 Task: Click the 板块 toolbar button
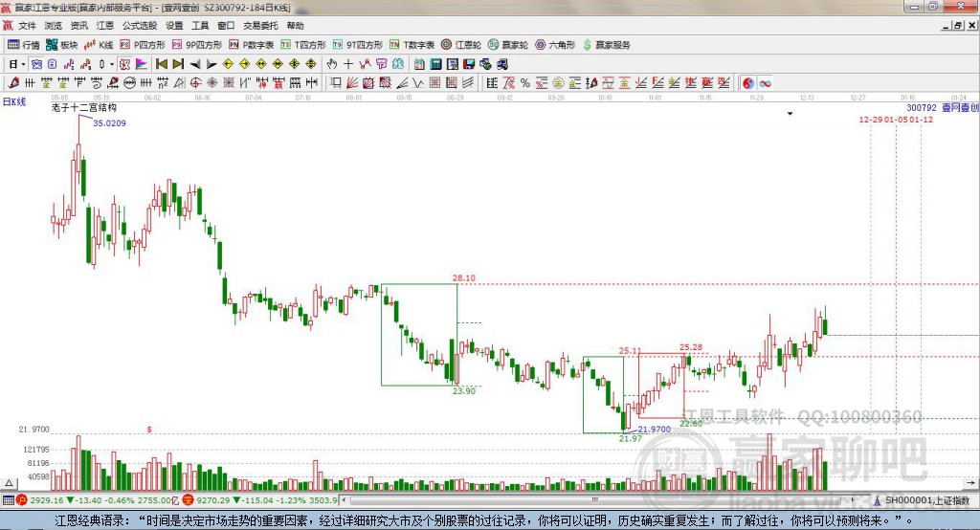tap(61, 45)
